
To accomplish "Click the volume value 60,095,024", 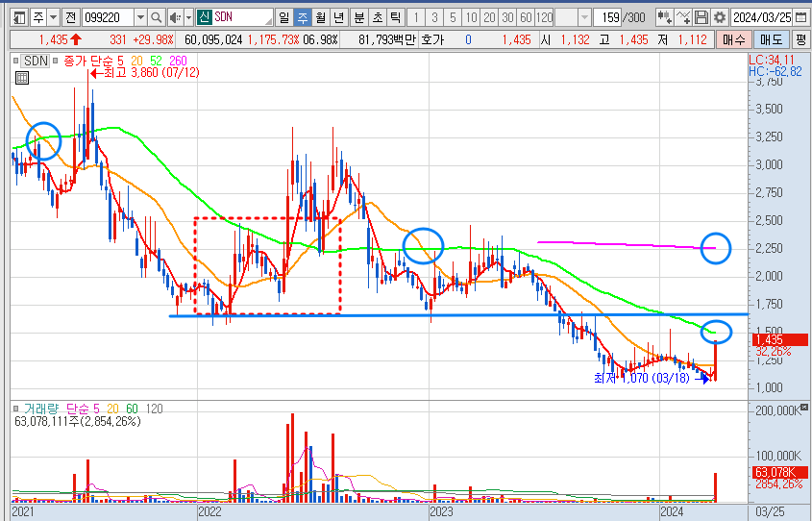I will click(x=213, y=39).
